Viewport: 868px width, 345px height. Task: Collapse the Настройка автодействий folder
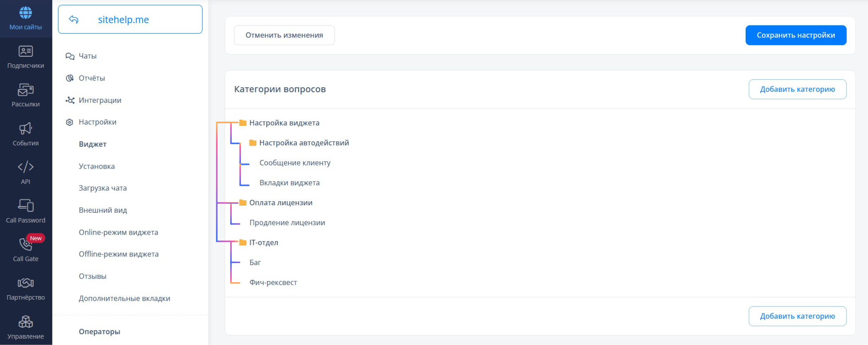(253, 143)
